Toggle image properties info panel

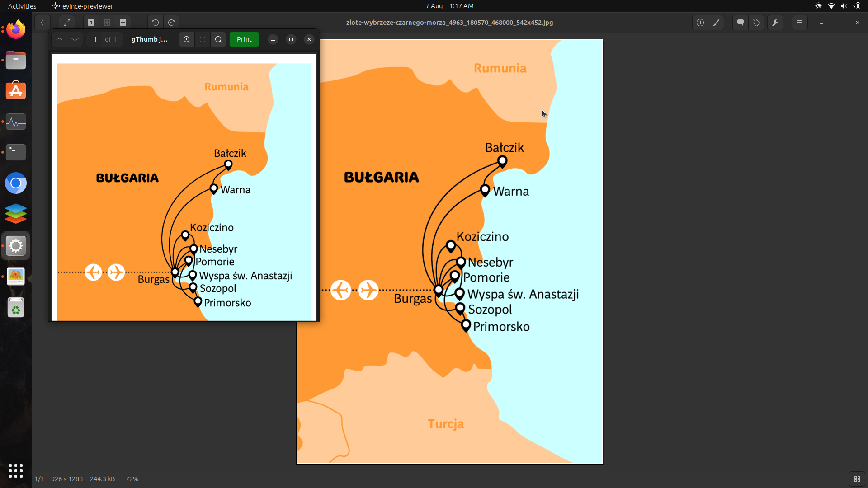pos(700,23)
